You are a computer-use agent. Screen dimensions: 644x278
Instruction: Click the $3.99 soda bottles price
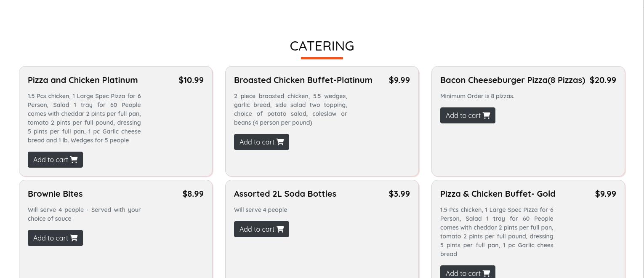[x=399, y=194]
